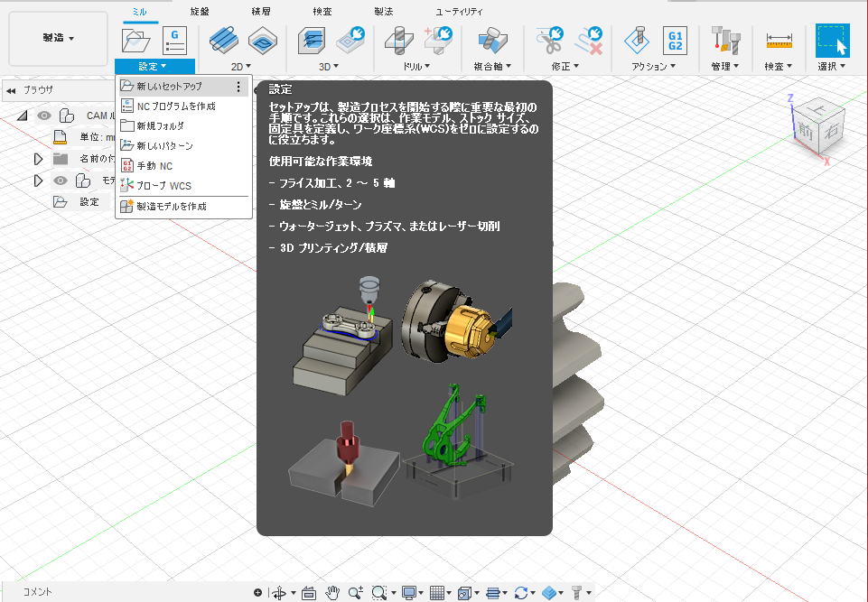Click the measure ruler icon above 検査
Viewport: 868px width, 602px height.
(x=779, y=41)
